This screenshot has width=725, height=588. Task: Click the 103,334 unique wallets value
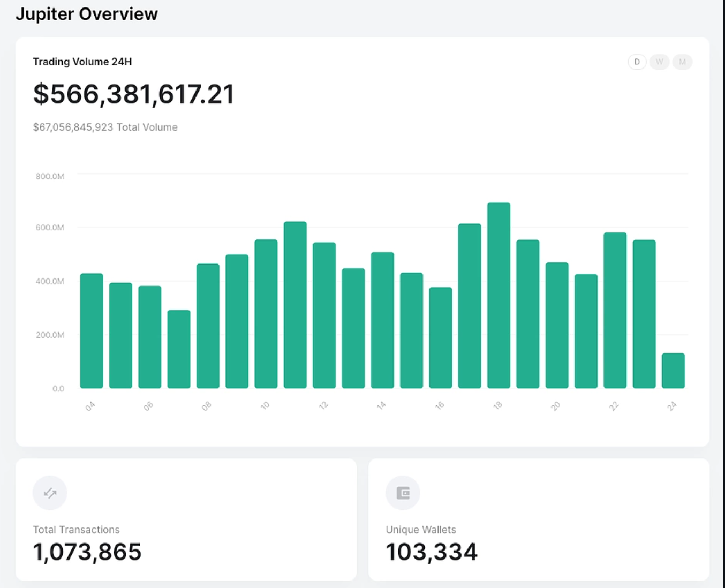pos(432,552)
